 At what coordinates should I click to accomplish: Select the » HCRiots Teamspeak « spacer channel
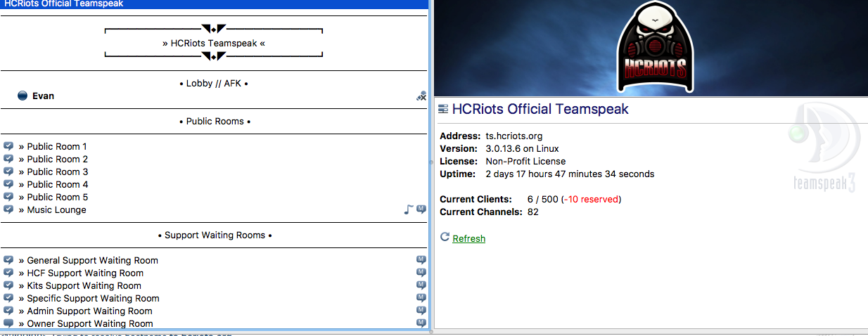(214, 43)
